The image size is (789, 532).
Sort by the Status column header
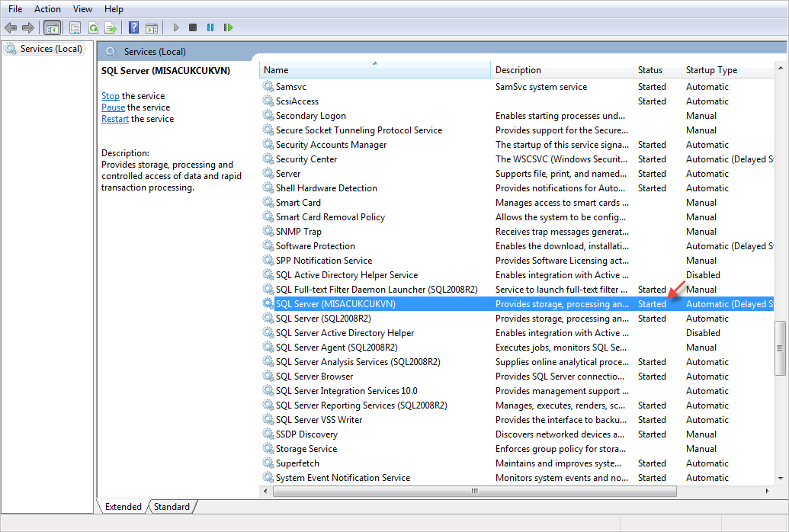point(657,70)
